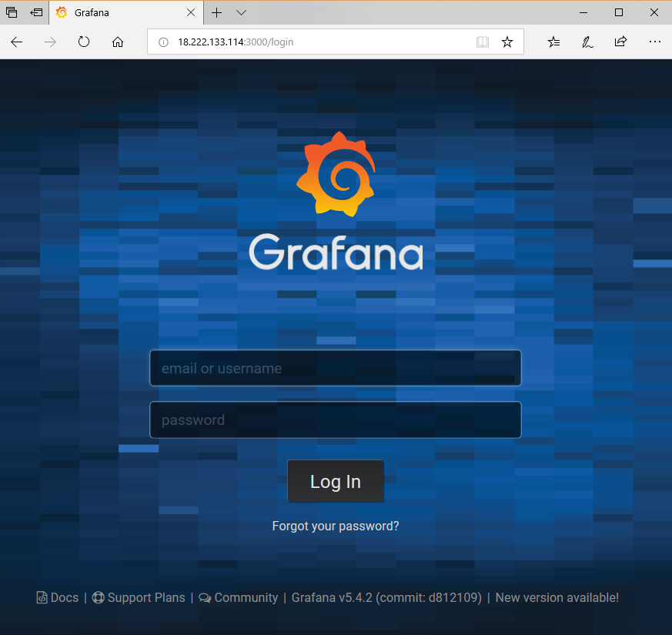Viewport: 672px width, 635px height.
Task: Click the add notes pen icon
Action: click(587, 42)
